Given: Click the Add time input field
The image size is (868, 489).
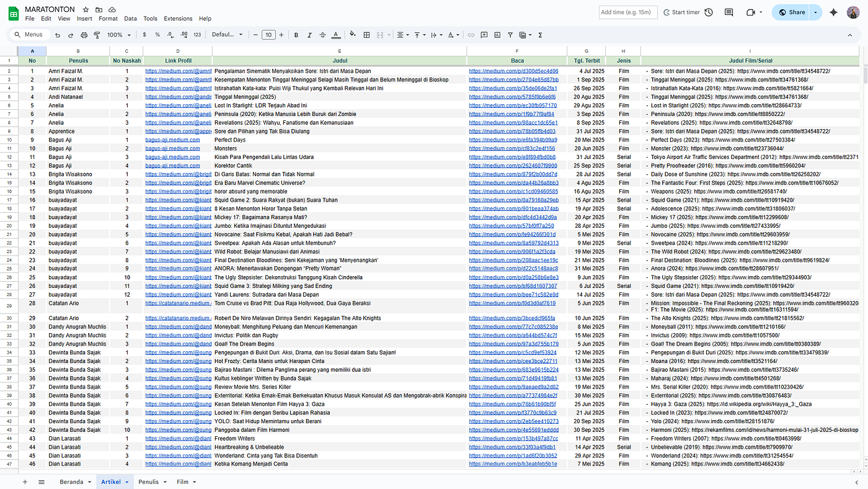Looking at the screenshot, I should [627, 12].
